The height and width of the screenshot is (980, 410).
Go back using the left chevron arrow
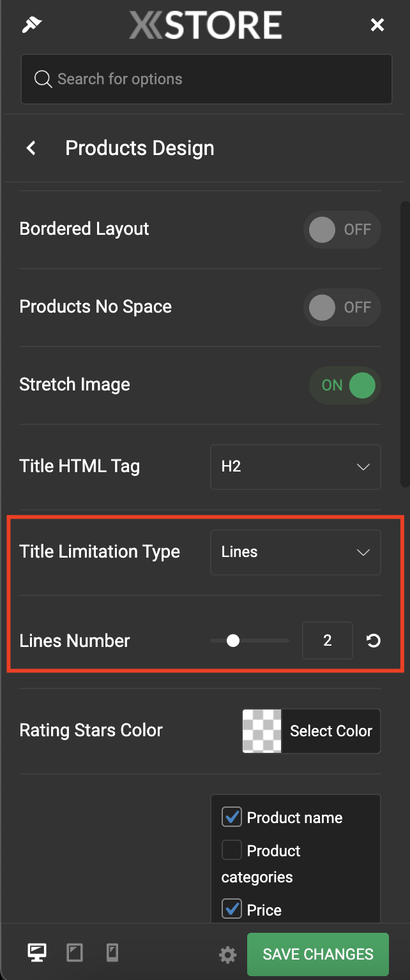point(31,148)
